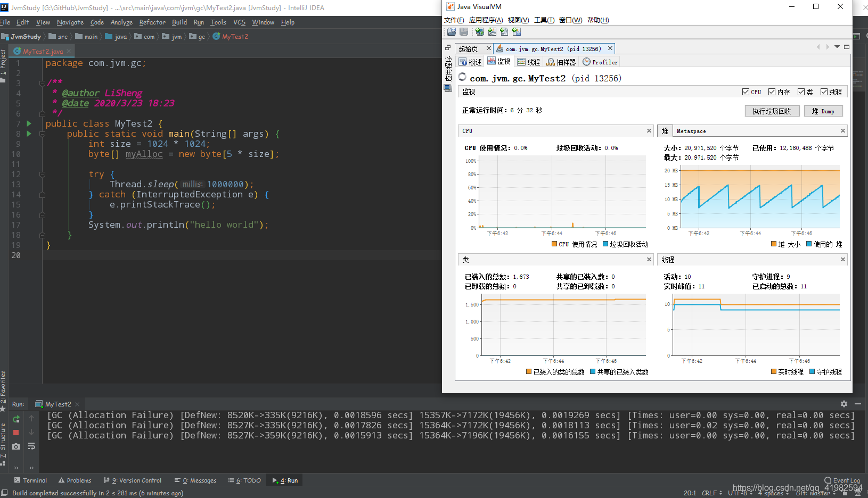This screenshot has width=868, height=498.
Task: Click the computer icon under 应用程序 sidebar
Action: (448, 88)
